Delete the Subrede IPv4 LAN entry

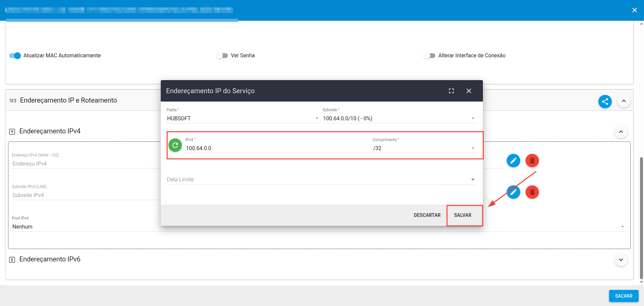(532, 192)
